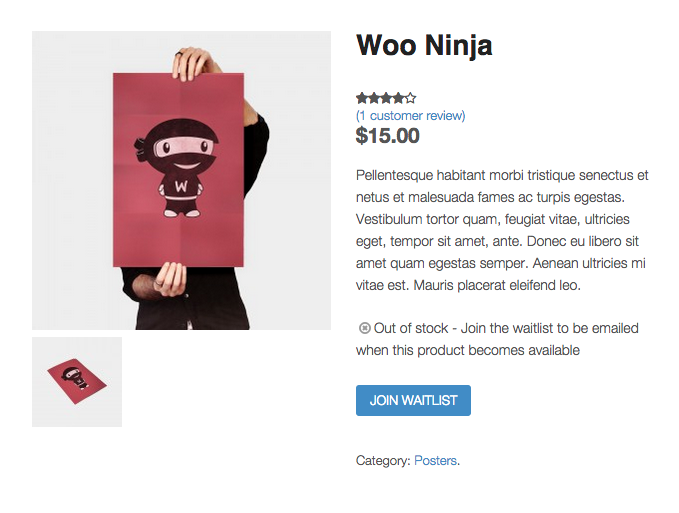Image resolution: width=679 pixels, height=513 pixels.
Task: Click the out of stock circle icon
Action: tap(364, 328)
